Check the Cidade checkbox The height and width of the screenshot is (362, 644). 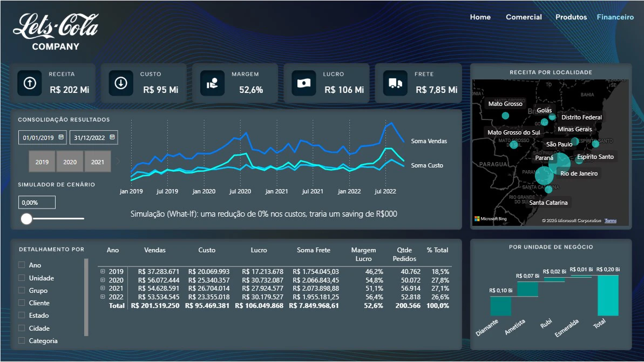[22, 328]
